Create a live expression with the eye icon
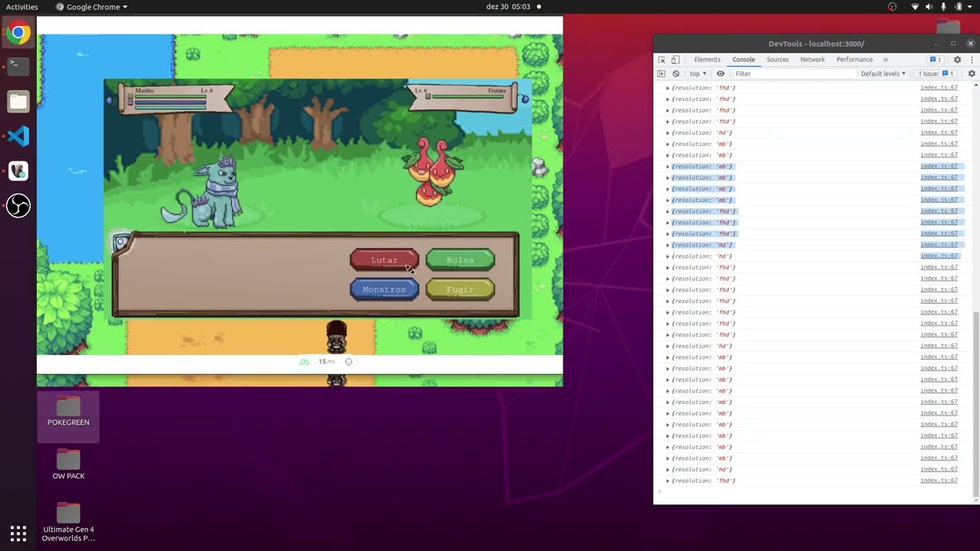The height and width of the screenshot is (551, 980). [720, 73]
